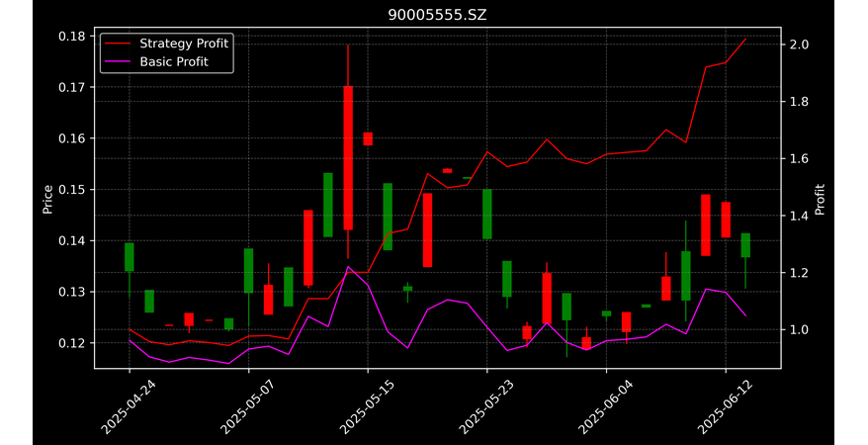Click the 0.16 price tick label
This screenshot has height=445, width=868.
(x=72, y=138)
